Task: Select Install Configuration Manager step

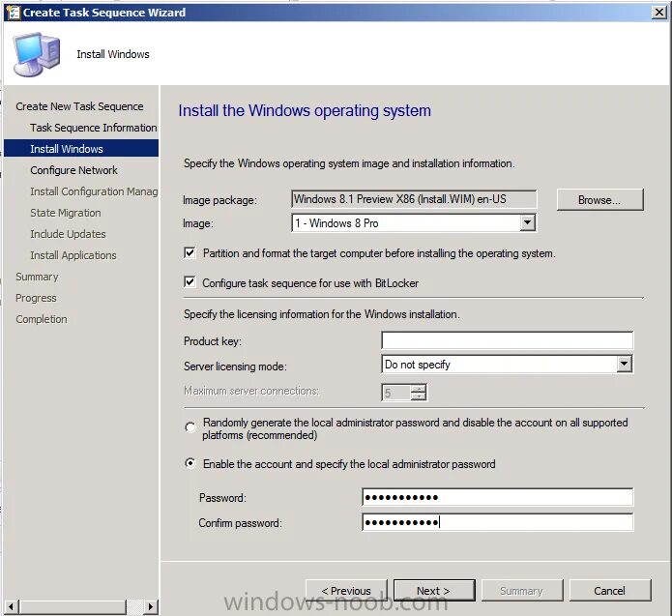Action: coord(94,191)
